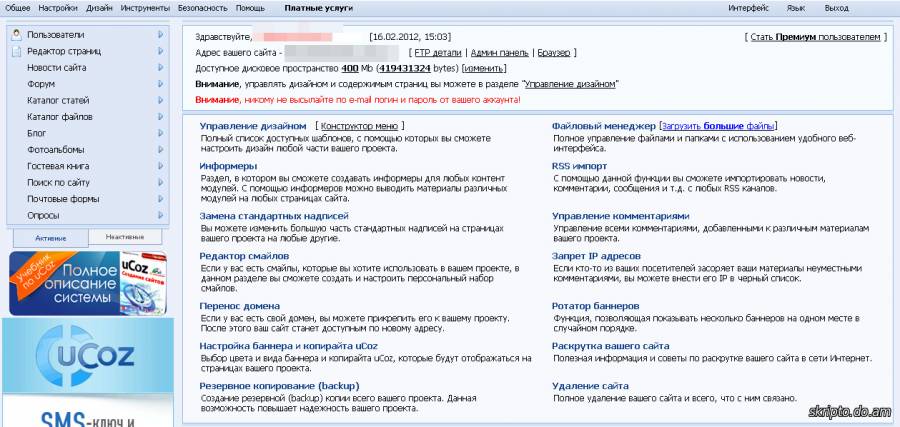The height and width of the screenshot is (427, 900).
Task: Open the Язык menu
Action: click(x=796, y=7)
